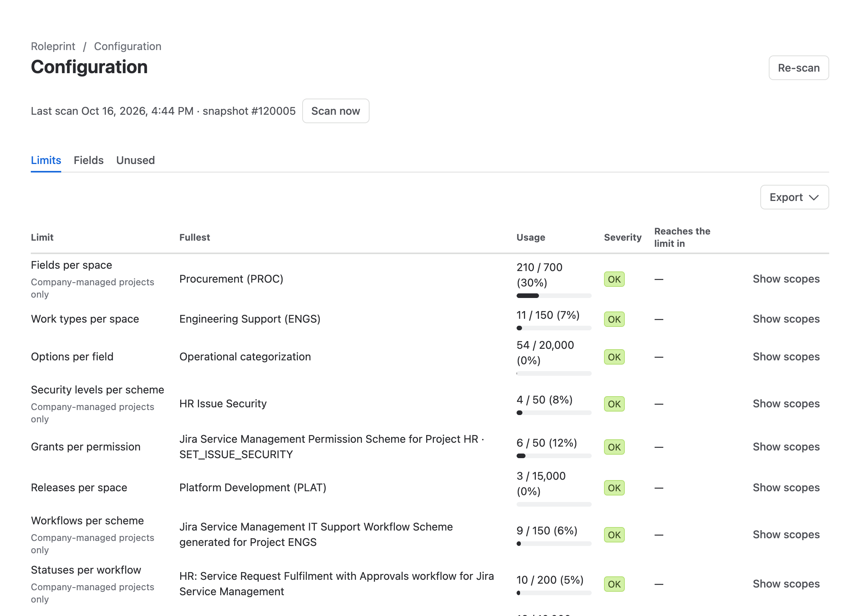Click the Severity column header

point(622,237)
